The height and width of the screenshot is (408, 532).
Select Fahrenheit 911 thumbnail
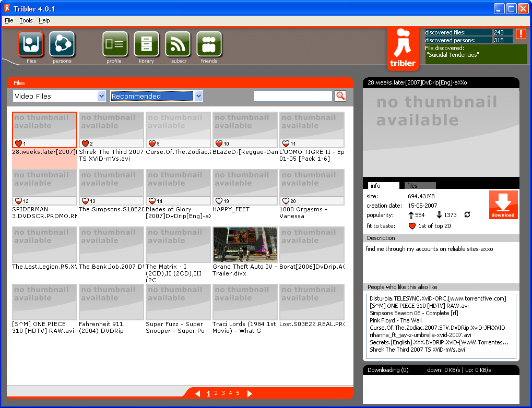click(111, 302)
